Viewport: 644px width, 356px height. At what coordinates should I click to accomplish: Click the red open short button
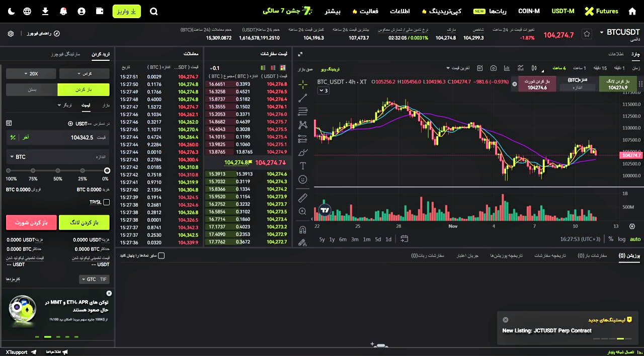pyautogui.click(x=31, y=222)
